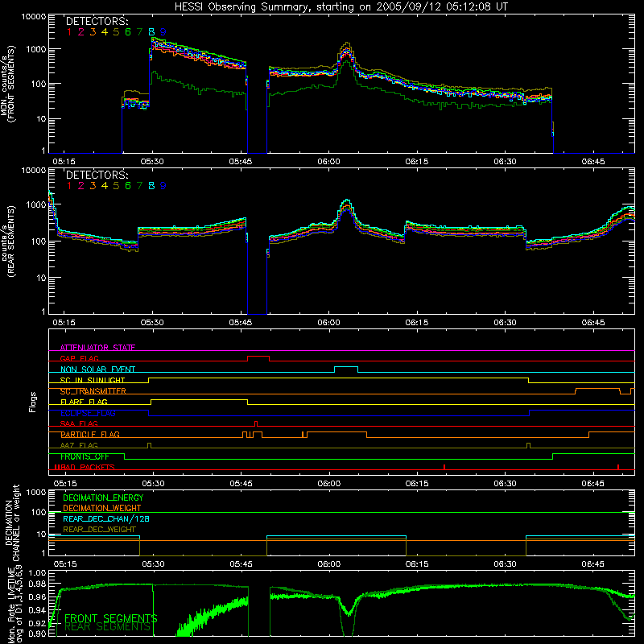Click 06:15 tick in rear segments plot
644x644 pixels.
point(417,323)
